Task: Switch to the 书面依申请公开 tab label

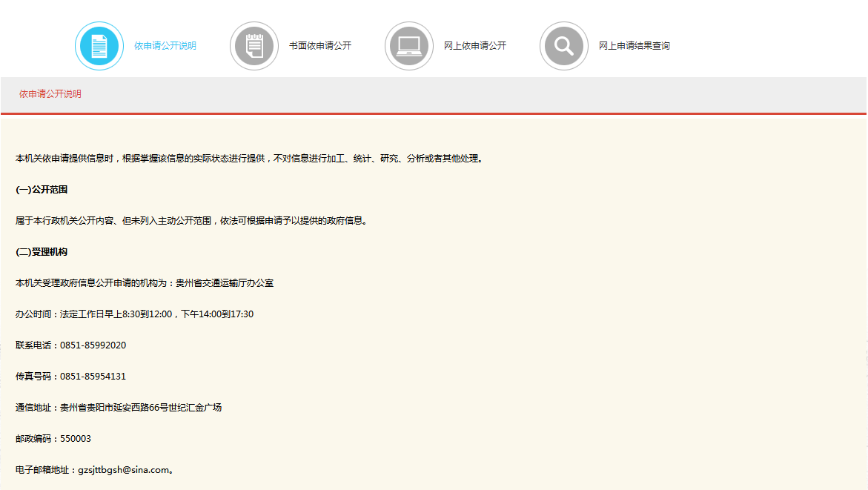Action: tap(320, 46)
